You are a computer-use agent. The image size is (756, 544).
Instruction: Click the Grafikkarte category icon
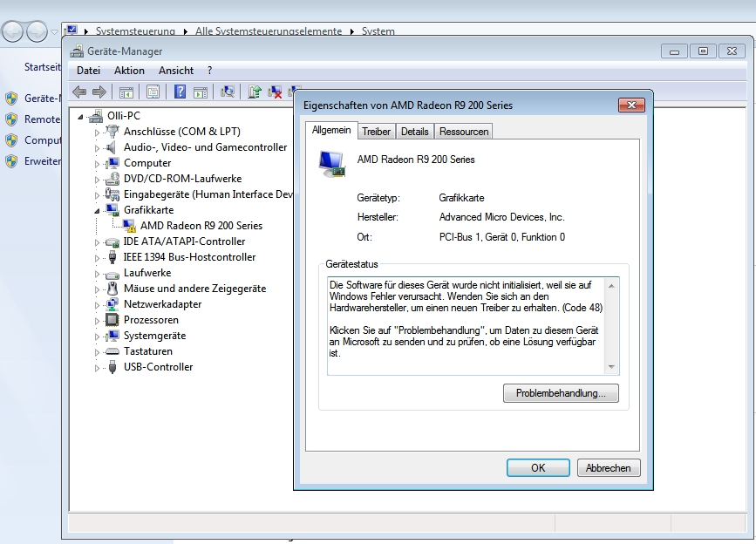(112, 209)
